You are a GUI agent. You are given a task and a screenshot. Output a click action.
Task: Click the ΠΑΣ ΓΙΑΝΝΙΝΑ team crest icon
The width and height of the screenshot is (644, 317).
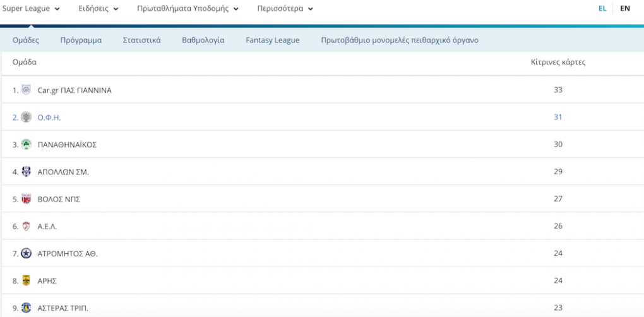(27, 90)
